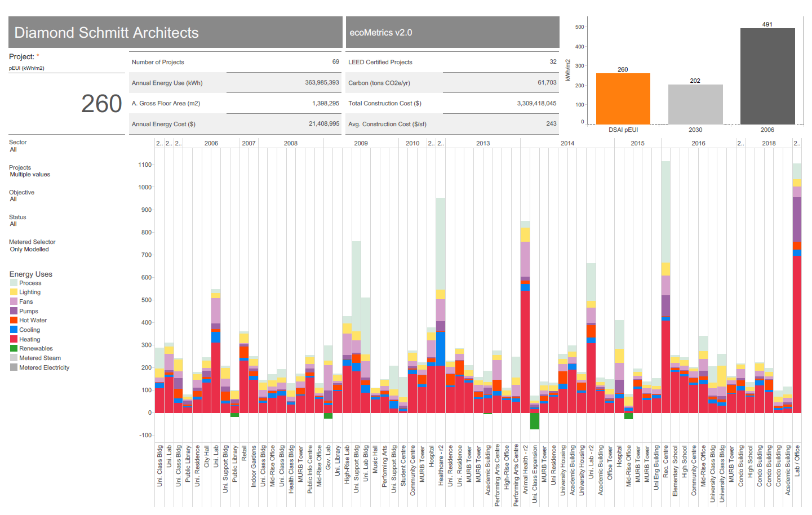The image size is (812, 515).
Task: Select the Fans legend swatch
Action: click(14, 301)
